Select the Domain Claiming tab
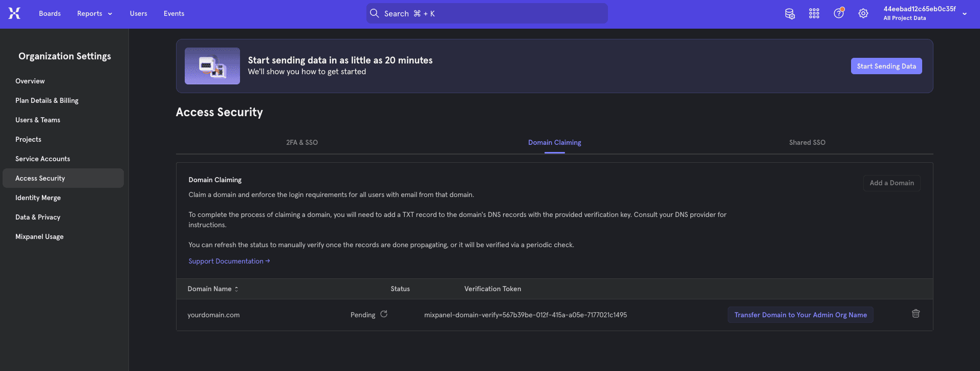 tap(554, 143)
